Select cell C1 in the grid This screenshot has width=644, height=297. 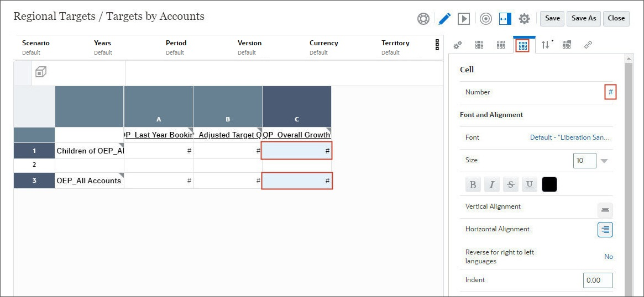point(296,151)
